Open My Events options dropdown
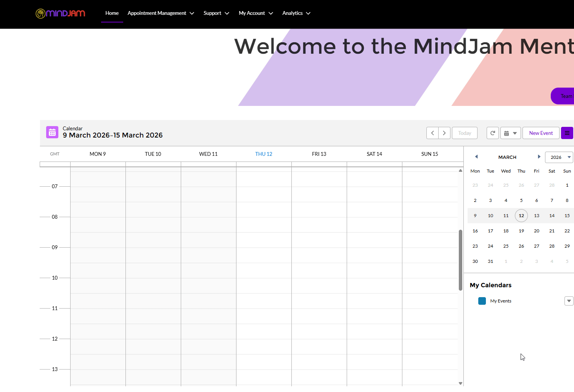 click(569, 301)
